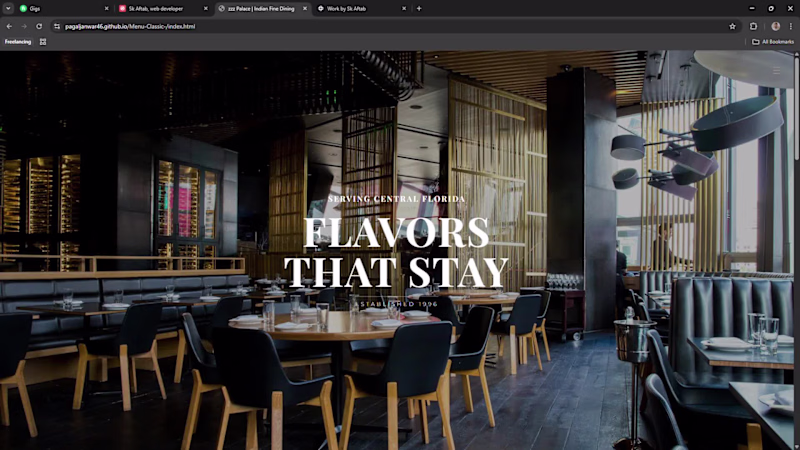
Task: Click the Serving Central Florida text
Action: (x=396, y=198)
